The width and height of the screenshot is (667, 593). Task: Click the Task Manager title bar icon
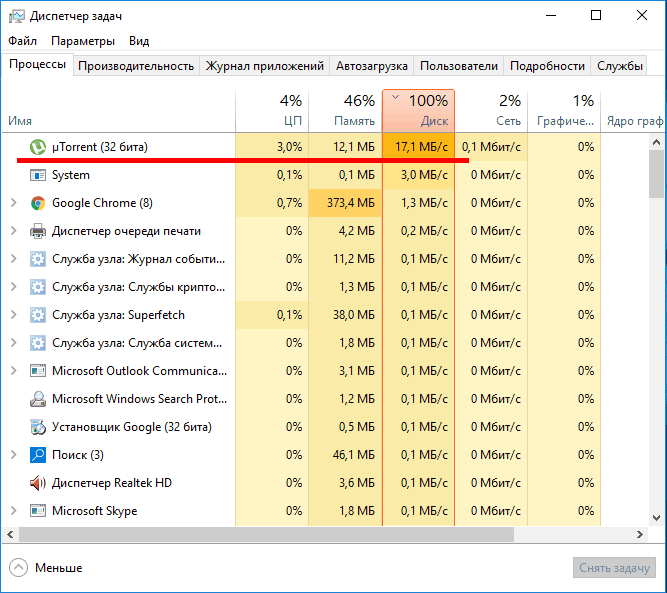click(17, 17)
